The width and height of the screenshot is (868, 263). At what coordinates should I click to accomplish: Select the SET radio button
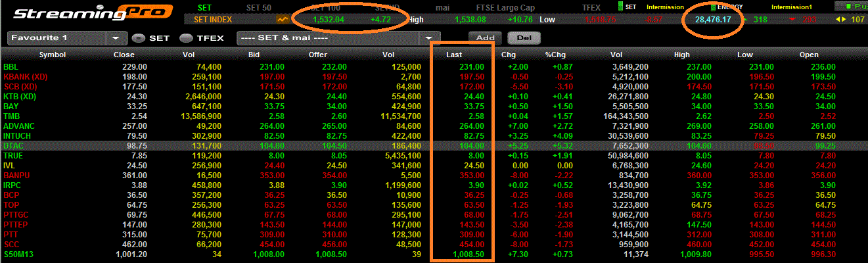[139, 38]
